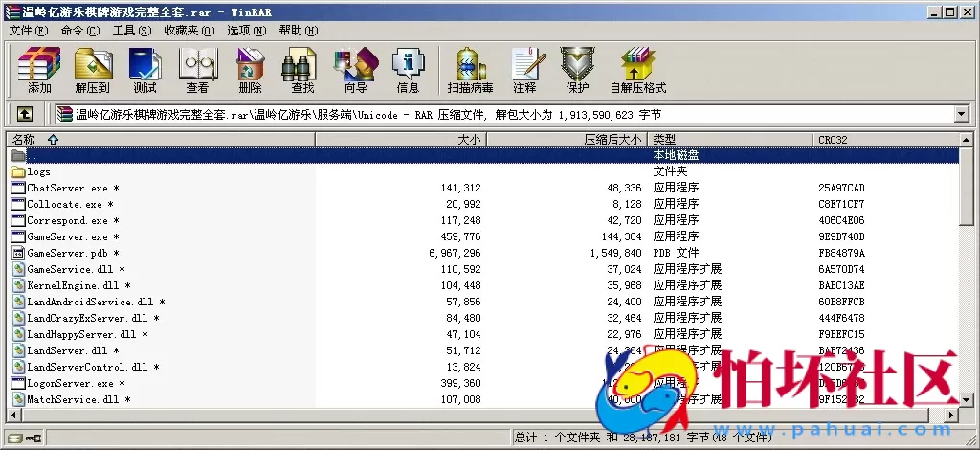Click the drag grip left of address bar
Screen dimensions: 980x450
48,114
